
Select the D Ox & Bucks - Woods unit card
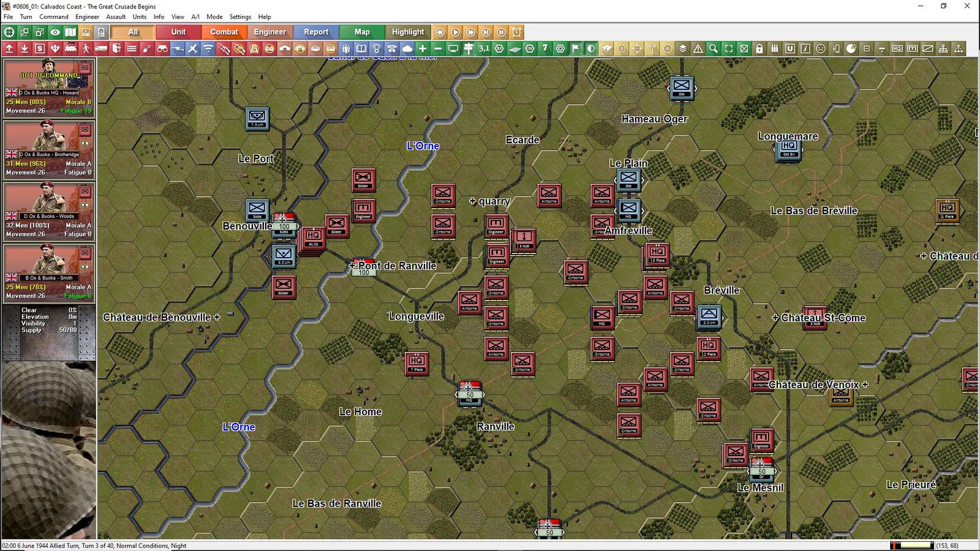pyautogui.click(x=48, y=210)
